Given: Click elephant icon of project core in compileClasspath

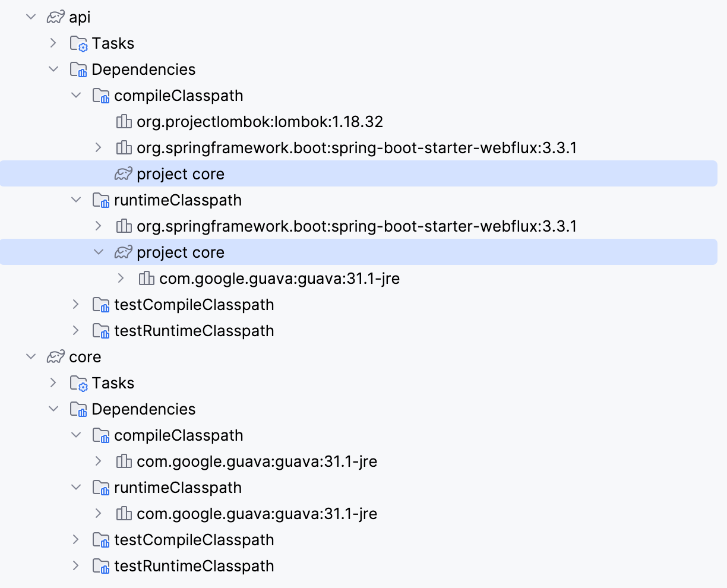Looking at the screenshot, I should [x=123, y=174].
